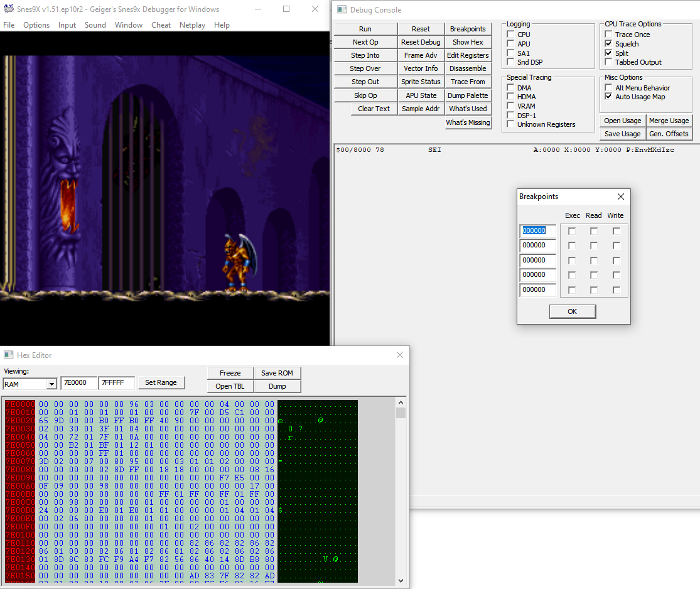Close the Breakpoints dialog
Screen dimensions: 700x589
tap(620, 197)
